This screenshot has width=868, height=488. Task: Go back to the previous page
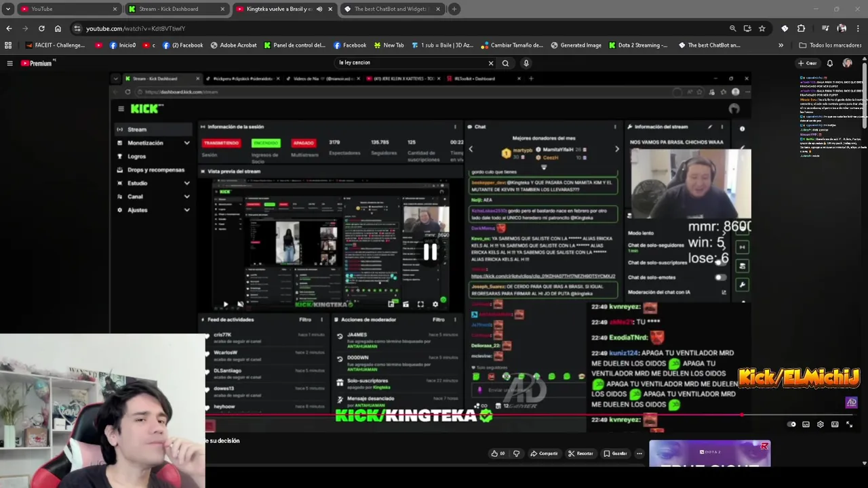pyautogui.click(x=9, y=28)
